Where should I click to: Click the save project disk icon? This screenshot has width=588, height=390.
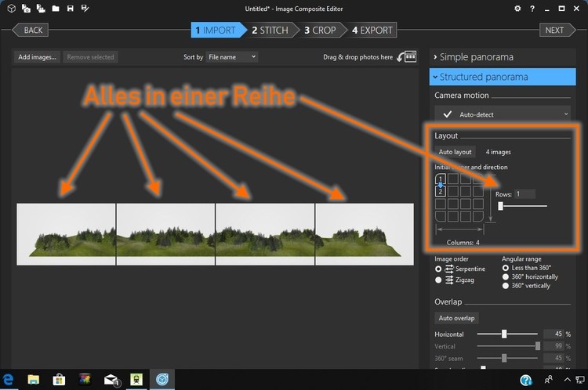point(70,9)
